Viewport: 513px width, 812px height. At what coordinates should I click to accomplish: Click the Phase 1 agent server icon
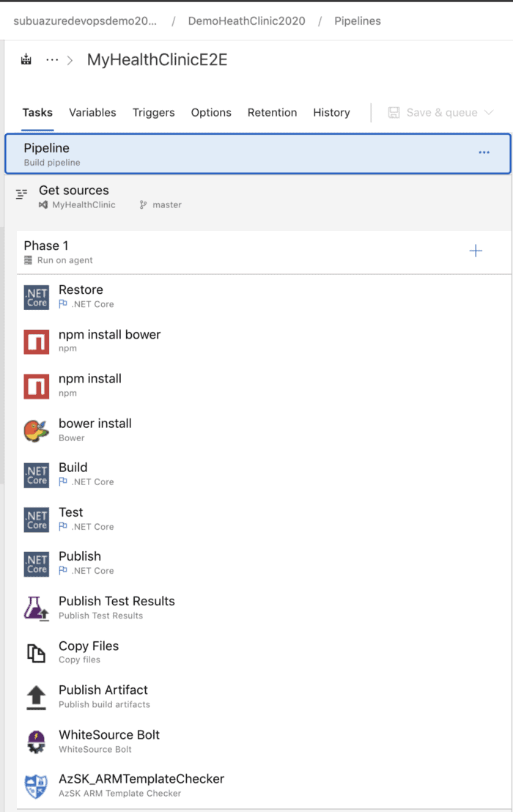pyautogui.click(x=28, y=260)
